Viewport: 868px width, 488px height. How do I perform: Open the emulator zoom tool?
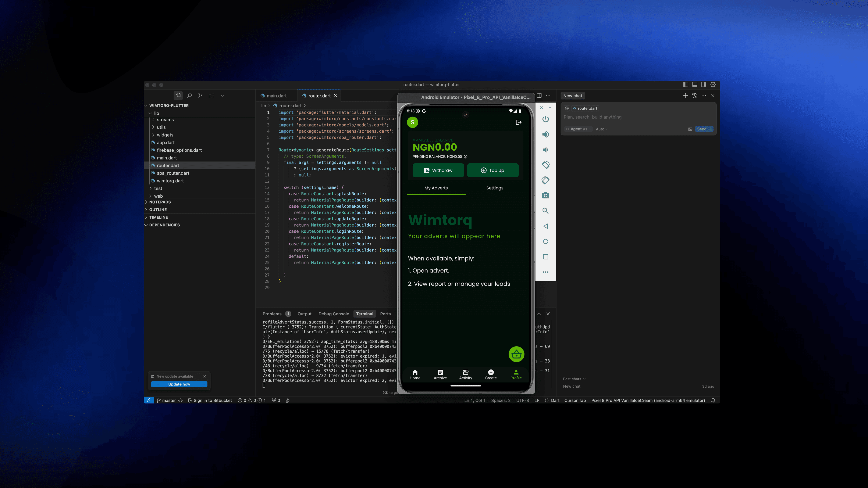(545, 211)
